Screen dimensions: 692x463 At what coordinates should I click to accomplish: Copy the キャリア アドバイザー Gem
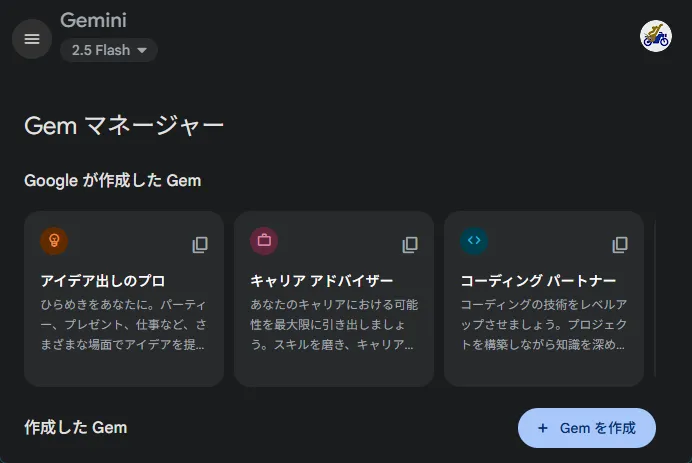coord(410,245)
